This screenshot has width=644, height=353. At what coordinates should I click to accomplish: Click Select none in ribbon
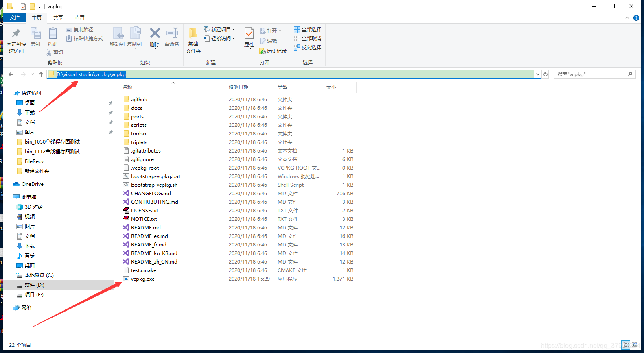308,38
